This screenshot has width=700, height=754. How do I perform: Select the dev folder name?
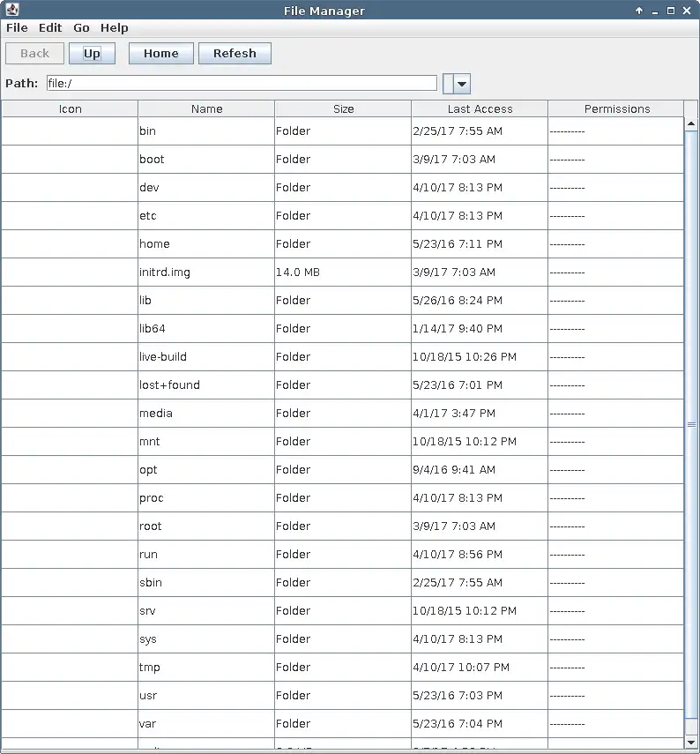coord(149,188)
